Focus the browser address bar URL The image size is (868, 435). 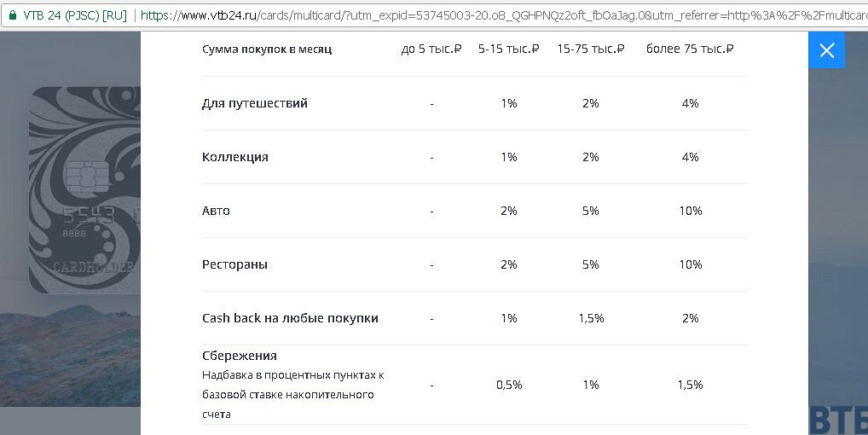[x=503, y=14]
